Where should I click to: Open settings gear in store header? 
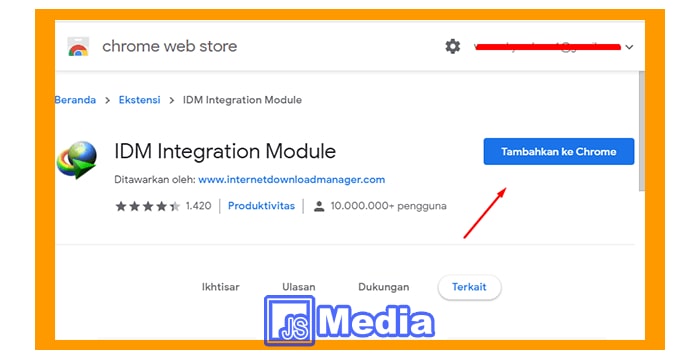point(452,46)
